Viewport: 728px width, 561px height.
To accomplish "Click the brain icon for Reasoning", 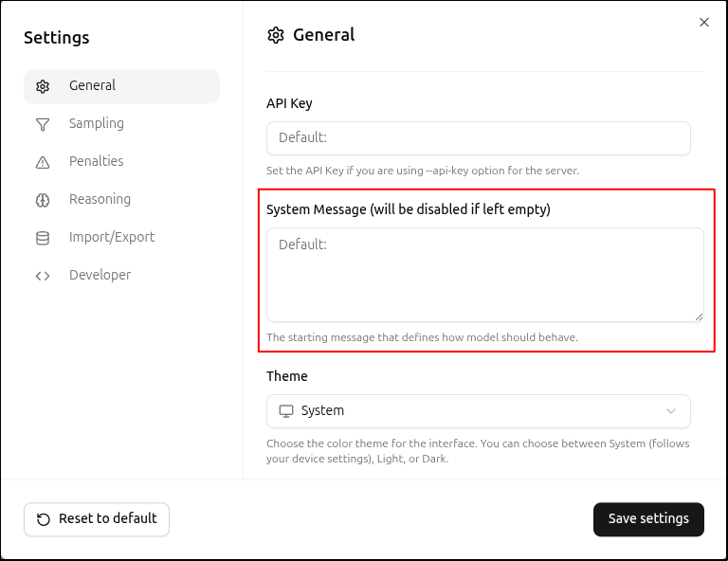I will coord(43,200).
